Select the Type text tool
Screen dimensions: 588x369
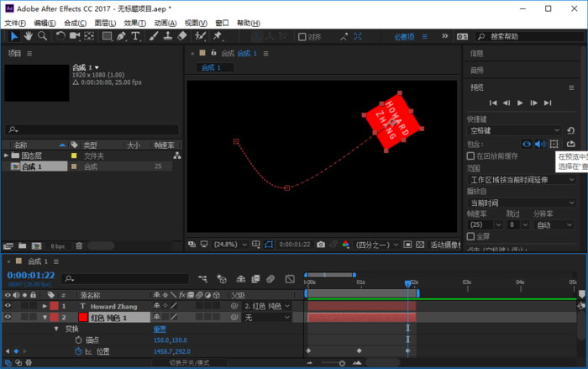point(135,36)
